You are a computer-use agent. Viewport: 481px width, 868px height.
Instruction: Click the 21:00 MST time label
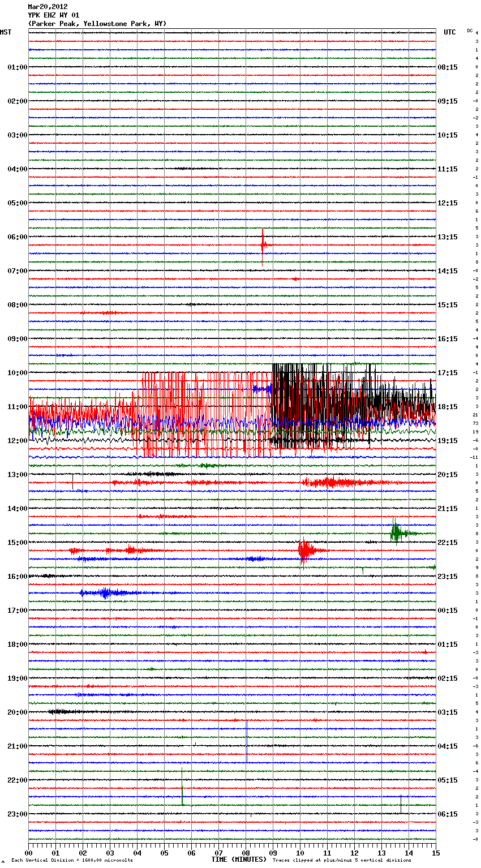18,746
